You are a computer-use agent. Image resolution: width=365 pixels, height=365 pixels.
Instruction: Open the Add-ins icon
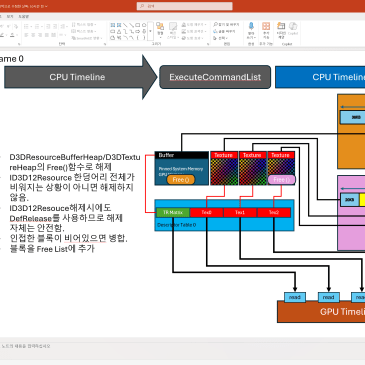266,30
